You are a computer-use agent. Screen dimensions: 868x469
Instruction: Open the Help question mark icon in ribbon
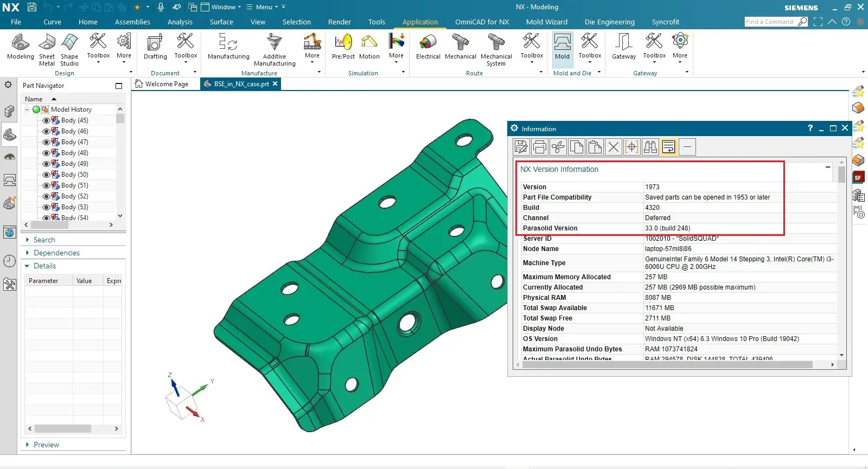(846, 22)
